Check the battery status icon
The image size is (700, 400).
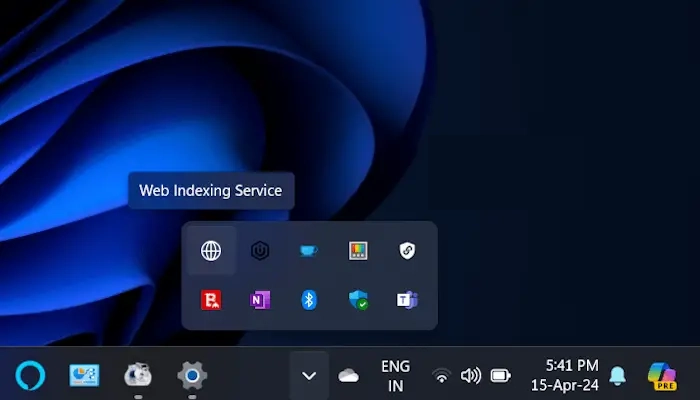coord(500,375)
